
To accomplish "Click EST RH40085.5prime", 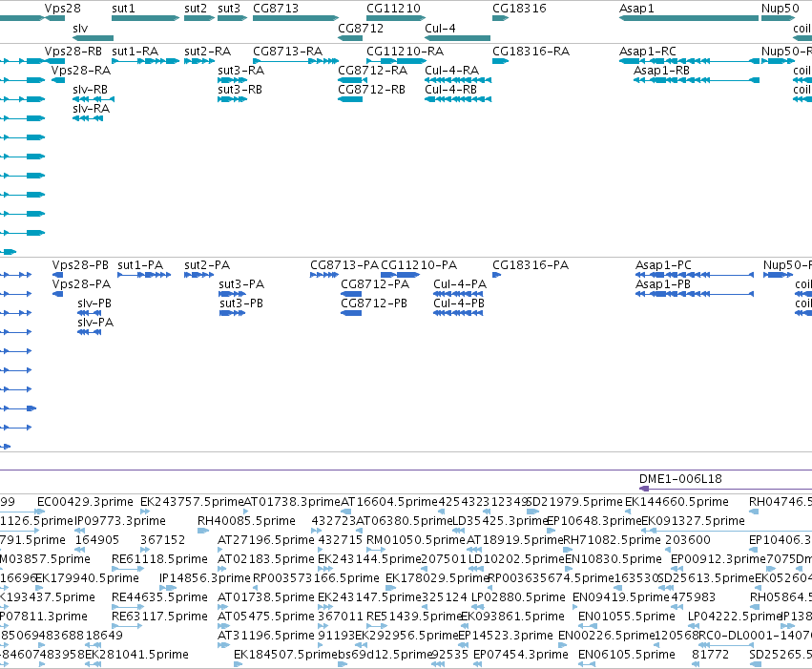I will pyautogui.click(x=246, y=521).
